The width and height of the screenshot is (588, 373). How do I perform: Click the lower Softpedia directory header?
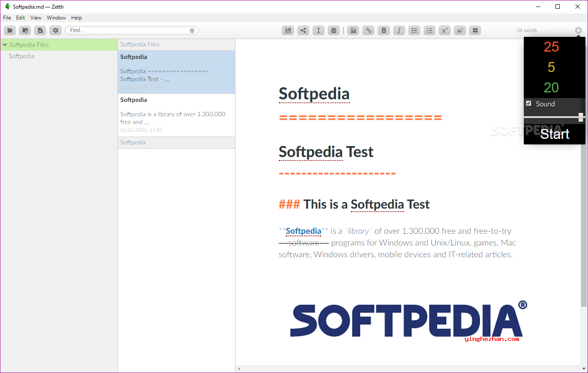click(x=176, y=143)
